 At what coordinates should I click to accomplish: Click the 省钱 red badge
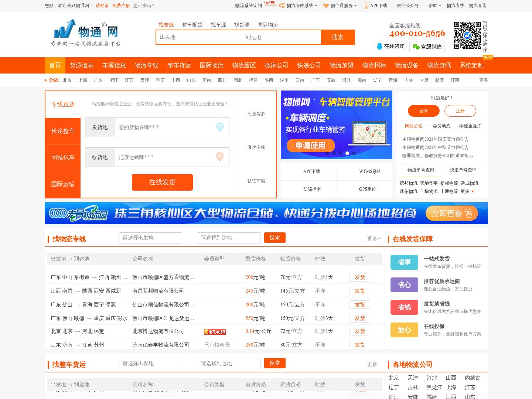[x=404, y=307]
